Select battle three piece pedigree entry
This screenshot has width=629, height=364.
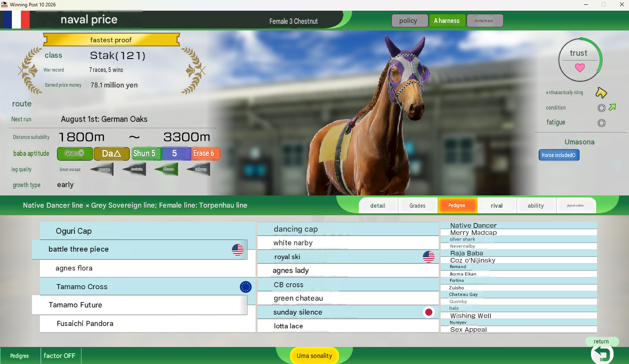[x=140, y=249]
